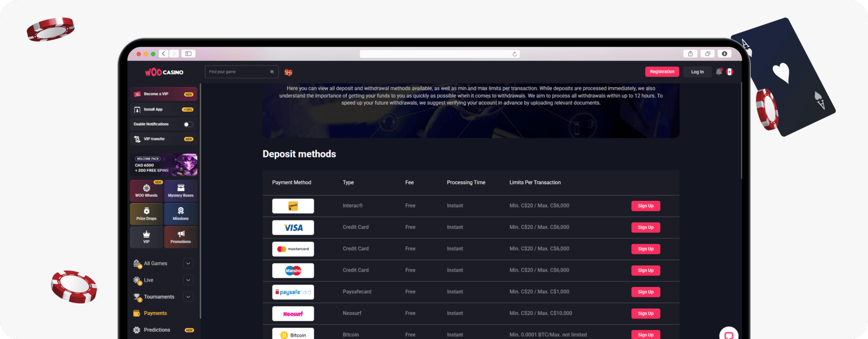
Task: Open VIP transfer menu item
Action: tap(163, 139)
